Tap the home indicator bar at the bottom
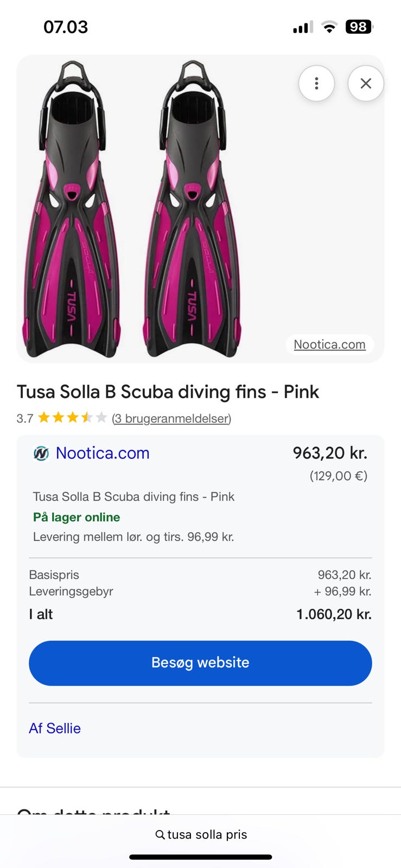Screen dimensions: 401x868 (200, 857)
